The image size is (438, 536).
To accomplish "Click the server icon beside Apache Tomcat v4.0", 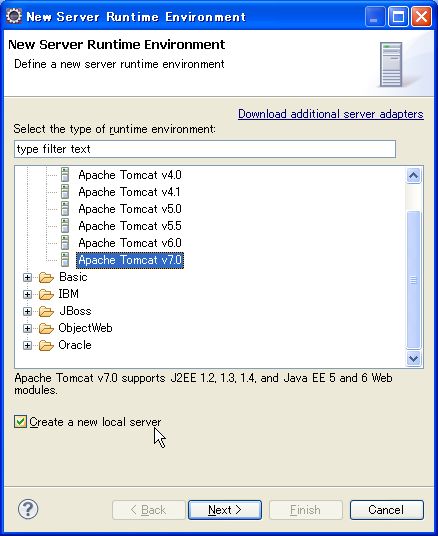I will (x=65, y=175).
